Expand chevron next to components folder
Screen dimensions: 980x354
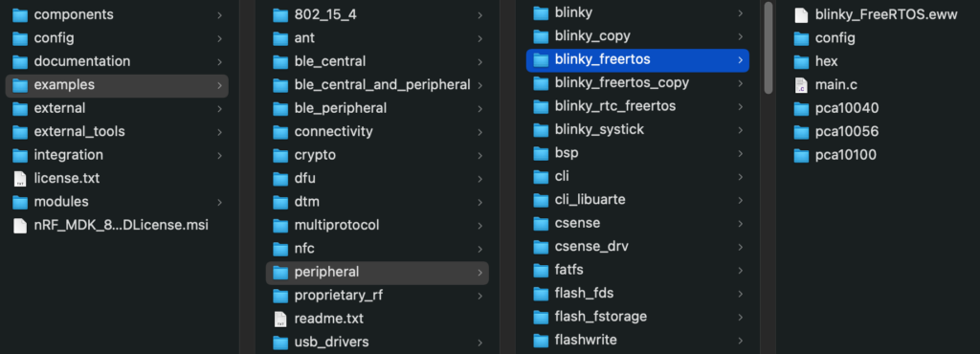(220, 15)
